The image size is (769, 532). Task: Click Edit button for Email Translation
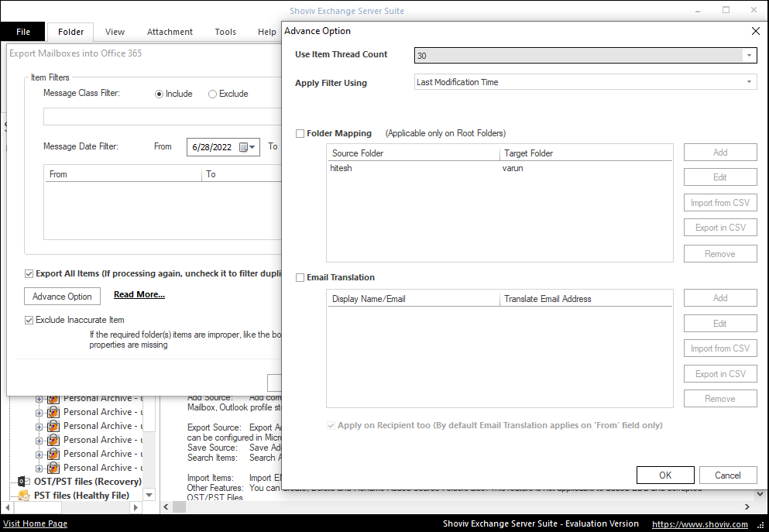720,324
